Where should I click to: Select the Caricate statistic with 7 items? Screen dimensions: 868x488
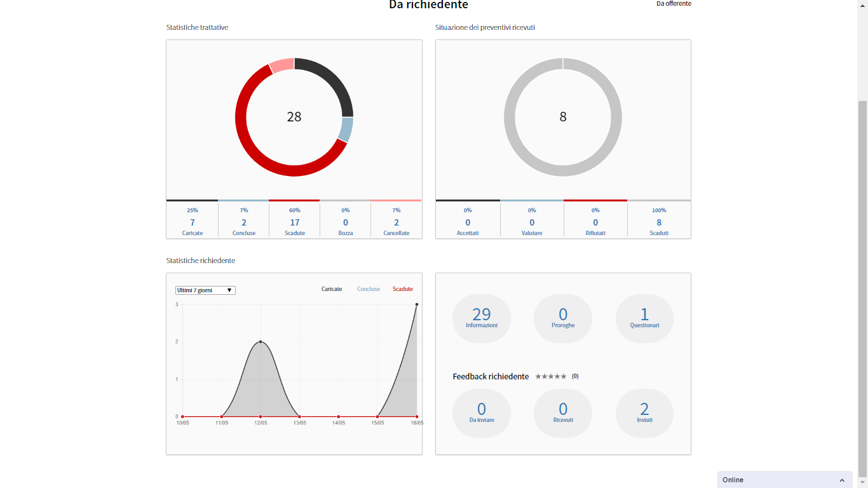point(193,222)
